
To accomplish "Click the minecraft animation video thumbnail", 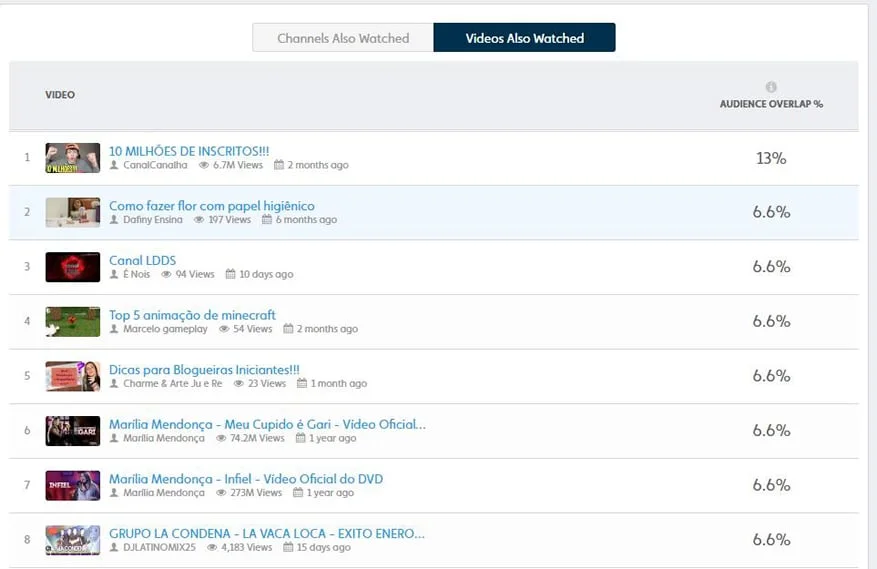I will 73,321.
